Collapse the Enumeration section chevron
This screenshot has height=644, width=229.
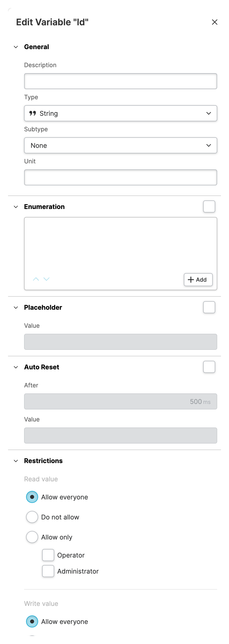click(16, 207)
